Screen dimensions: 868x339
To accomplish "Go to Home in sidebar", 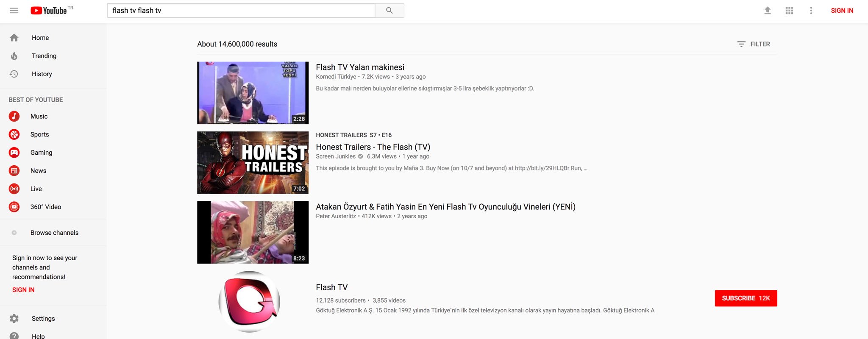I will click(40, 38).
